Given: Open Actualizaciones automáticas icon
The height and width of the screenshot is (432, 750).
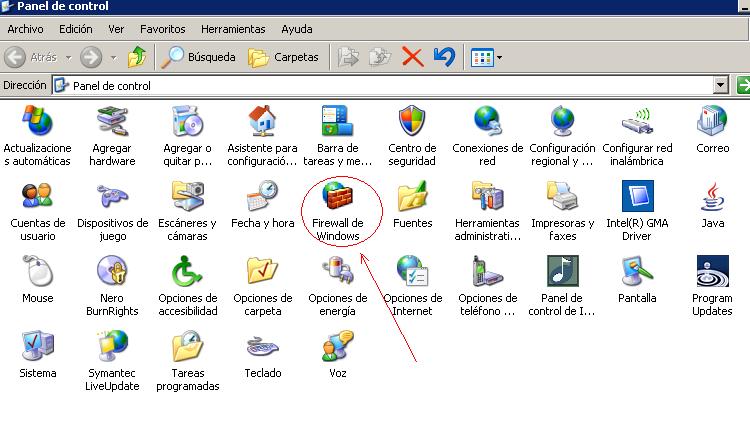Looking at the screenshot, I should point(37,121).
